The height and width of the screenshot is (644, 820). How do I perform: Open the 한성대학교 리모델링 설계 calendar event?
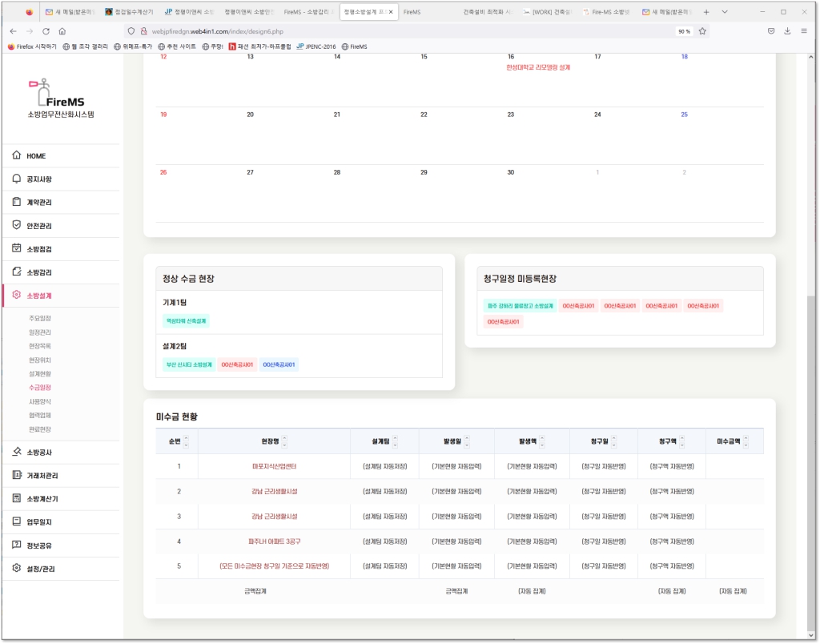click(x=538, y=68)
